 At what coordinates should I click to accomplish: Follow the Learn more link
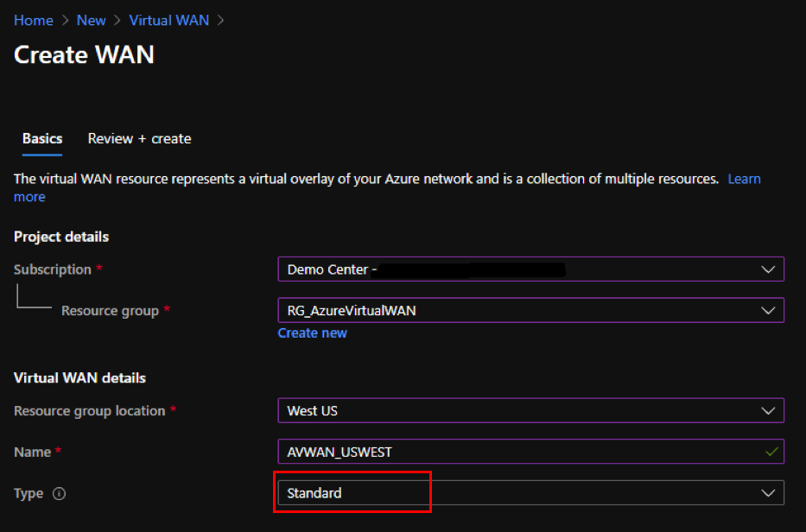tap(744, 179)
